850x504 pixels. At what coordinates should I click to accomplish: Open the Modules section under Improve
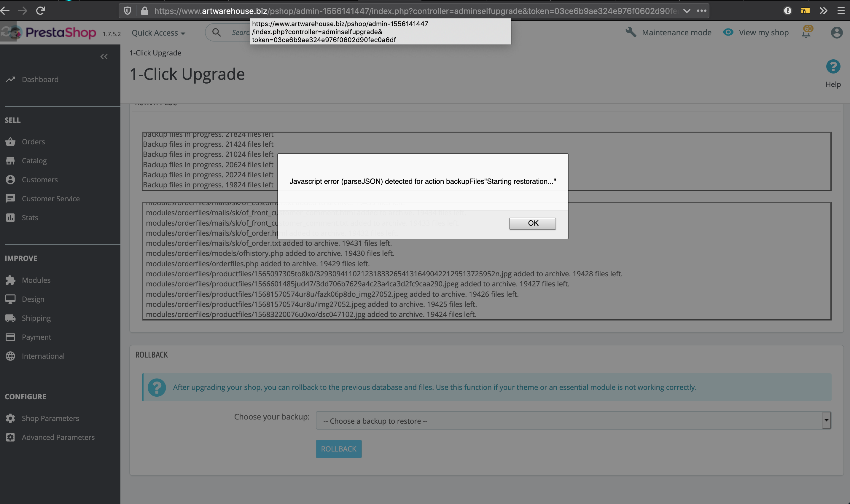tap(36, 280)
